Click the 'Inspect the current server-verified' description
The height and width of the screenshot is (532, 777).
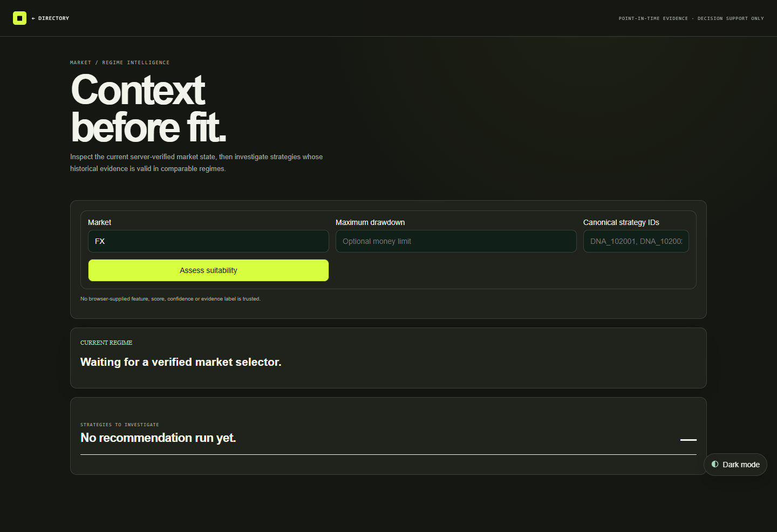click(x=196, y=163)
